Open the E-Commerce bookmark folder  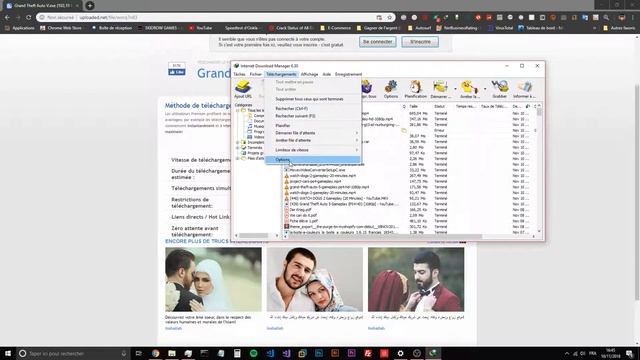tap(336, 28)
